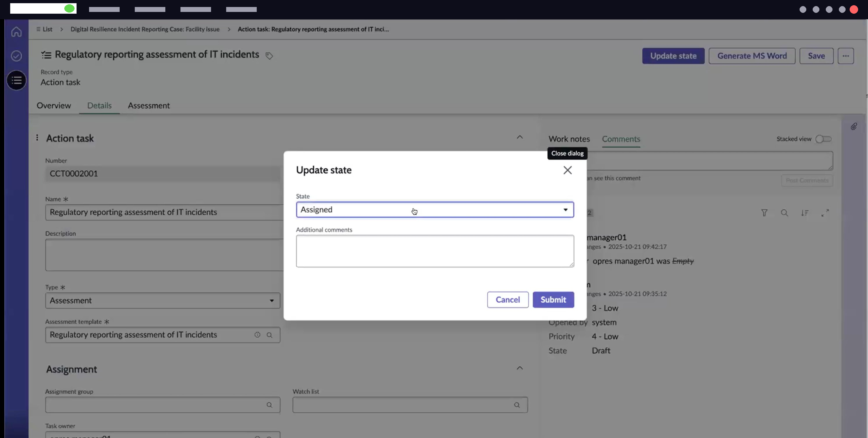Viewport: 868px width, 438px height.
Task: Click the Description text area
Action: point(164,255)
